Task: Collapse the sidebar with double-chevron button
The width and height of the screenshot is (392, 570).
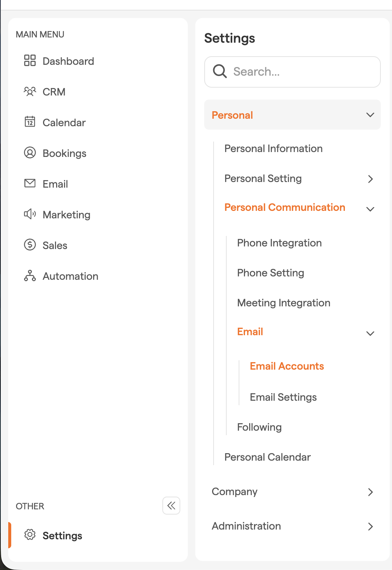Action: pos(171,506)
